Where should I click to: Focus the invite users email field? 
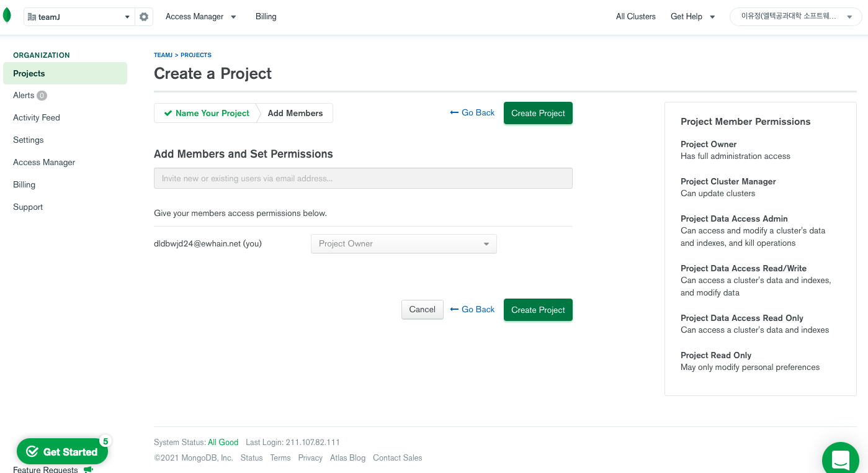click(x=363, y=178)
